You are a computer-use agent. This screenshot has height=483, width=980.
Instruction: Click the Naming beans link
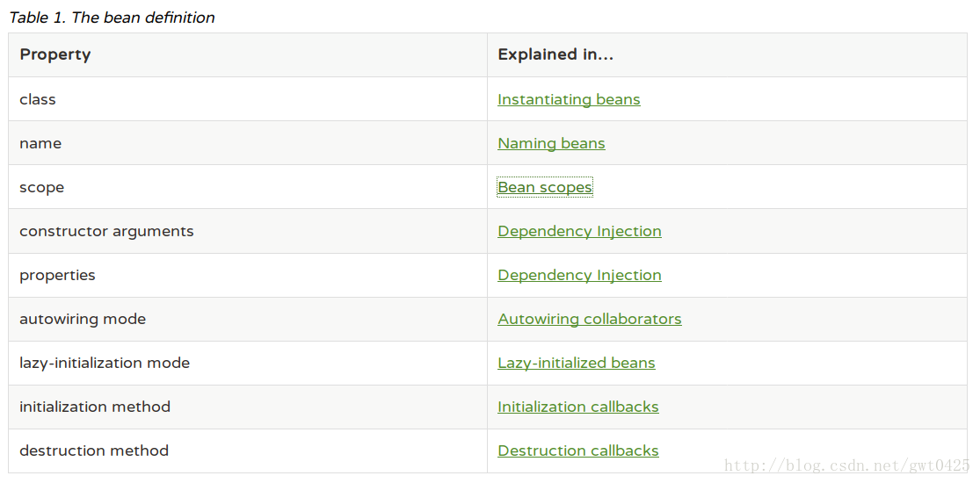[x=551, y=143]
